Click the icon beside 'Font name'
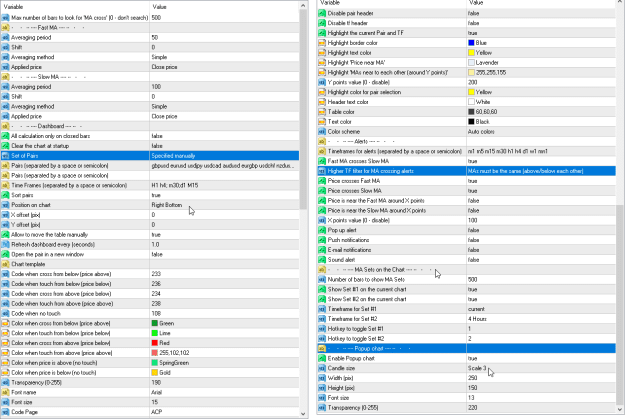This screenshot has width=625, height=419. [x=5, y=392]
